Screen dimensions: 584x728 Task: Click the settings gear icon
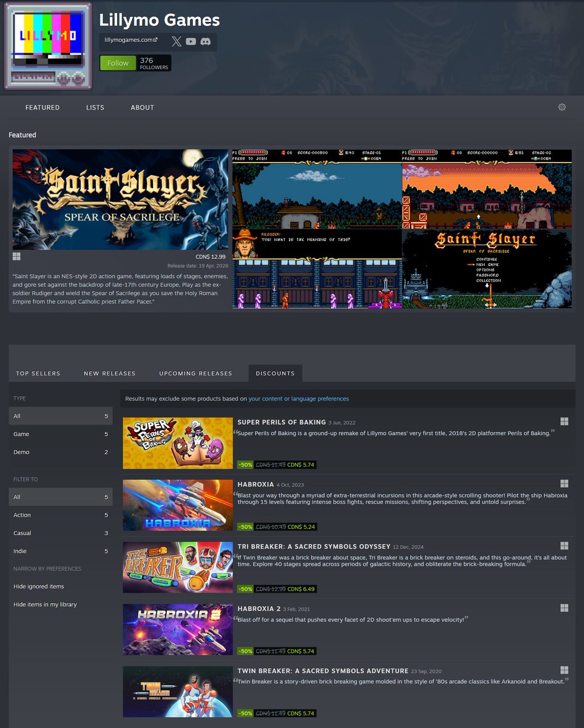[x=562, y=107]
